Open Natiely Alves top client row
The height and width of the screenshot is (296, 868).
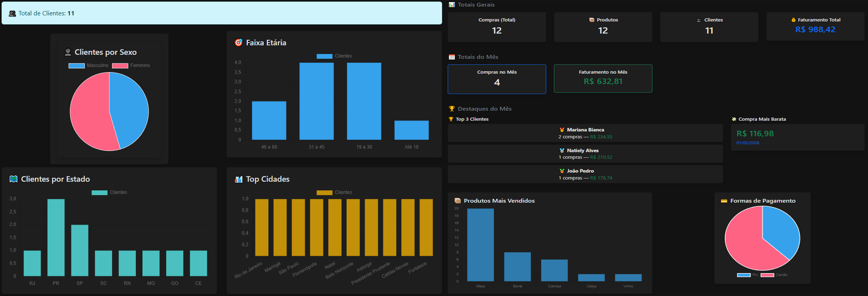coord(585,154)
